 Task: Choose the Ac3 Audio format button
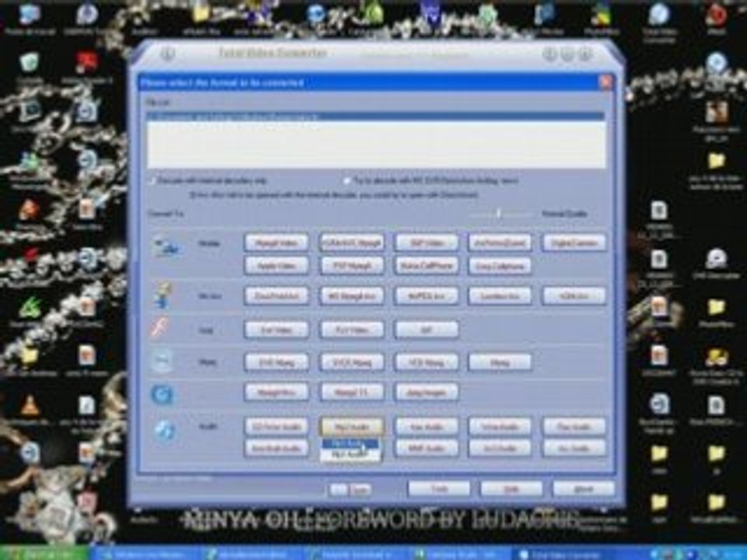tap(500, 448)
